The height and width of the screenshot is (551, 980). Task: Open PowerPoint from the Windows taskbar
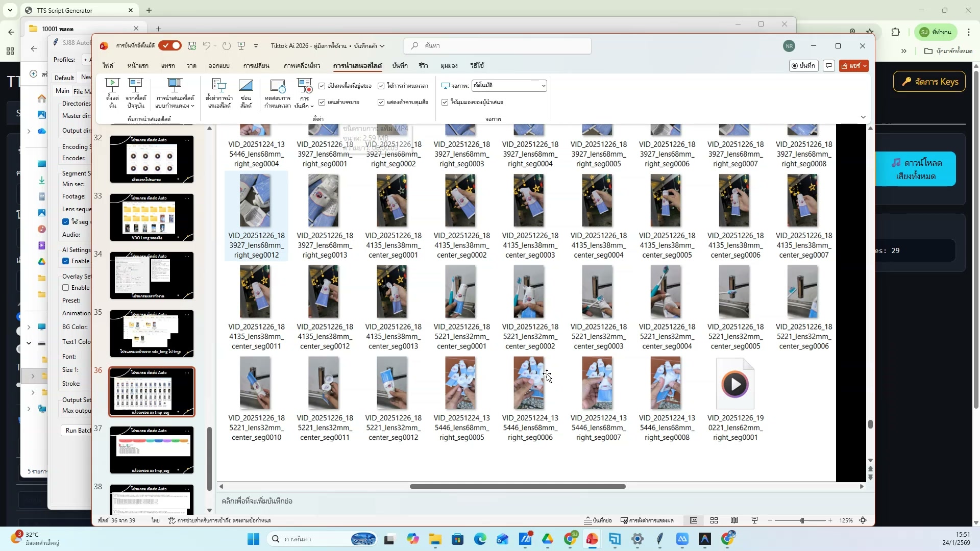coord(592,539)
